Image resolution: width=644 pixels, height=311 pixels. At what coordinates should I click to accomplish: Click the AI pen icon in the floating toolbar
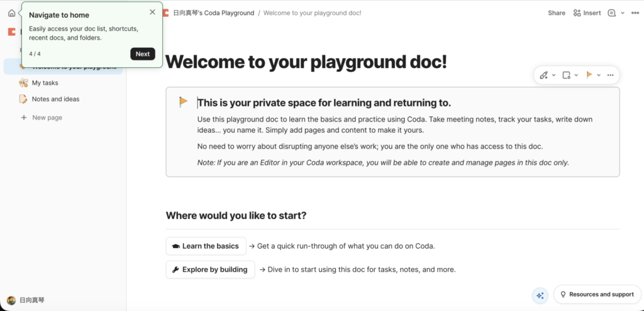544,75
